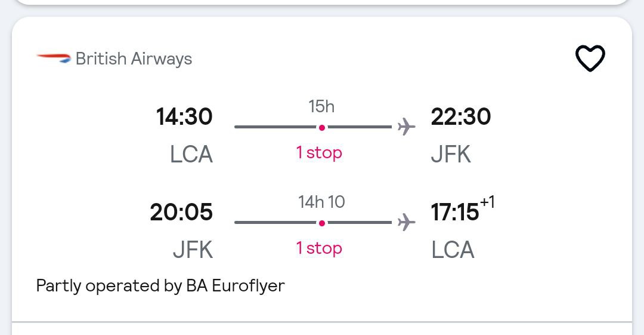The image size is (644, 335).
Task: Select the outbound '1 stop' label
Action: coord(319,153)
